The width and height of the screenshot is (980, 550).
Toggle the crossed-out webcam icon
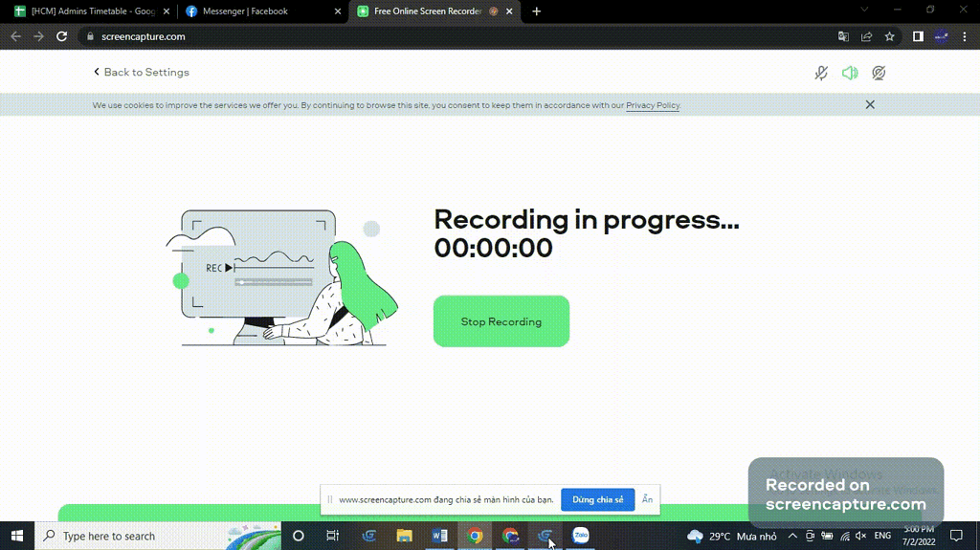[x=879, y=73]
